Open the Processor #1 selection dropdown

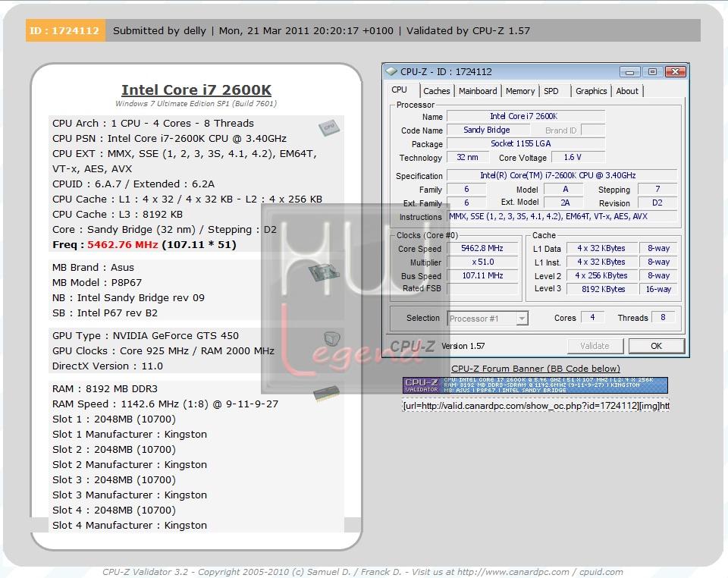tap(522, 319)
